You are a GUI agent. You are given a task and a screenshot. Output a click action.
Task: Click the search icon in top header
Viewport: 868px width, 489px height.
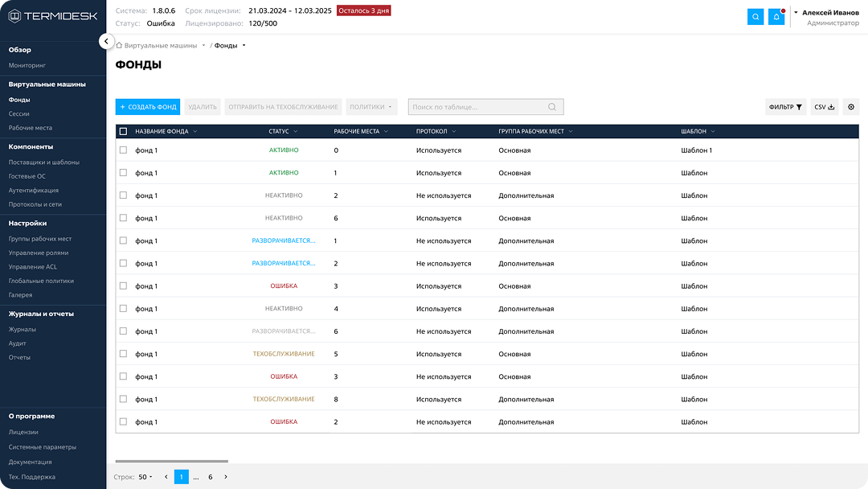755,17
